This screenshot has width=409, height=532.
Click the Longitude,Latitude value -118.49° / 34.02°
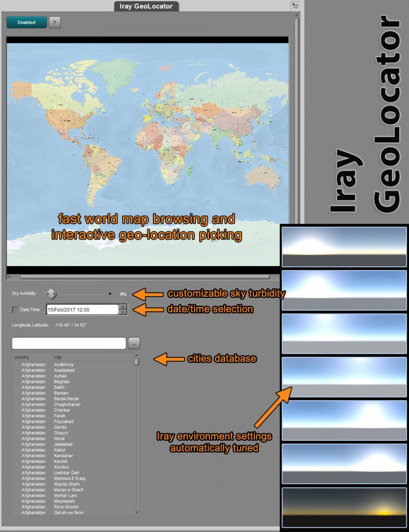click(x=70, y=325)
